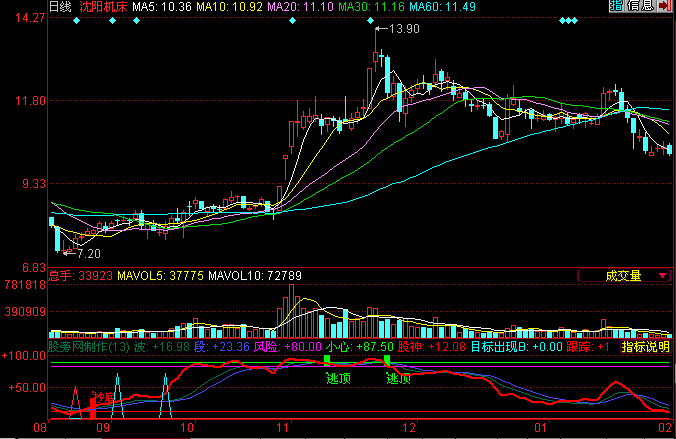Click the red arrow panel icon
This screenshot has height=439, width=676.
click(x=666, y=7)
